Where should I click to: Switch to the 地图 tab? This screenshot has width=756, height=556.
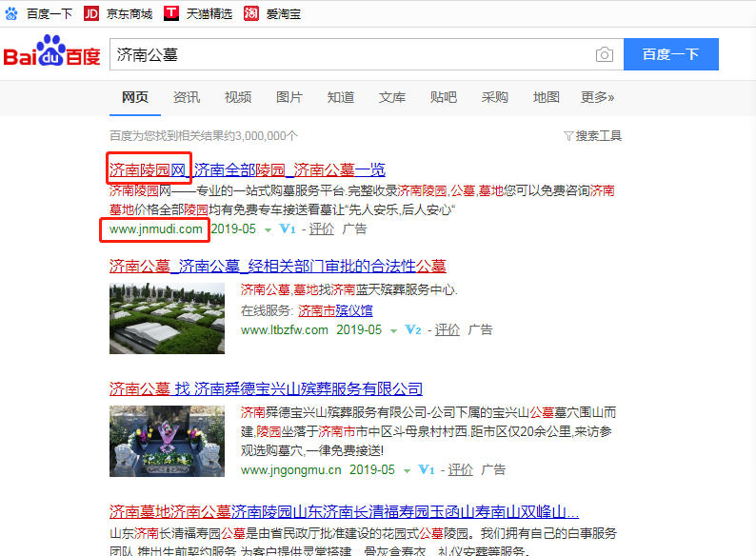[x=547, y=97]
